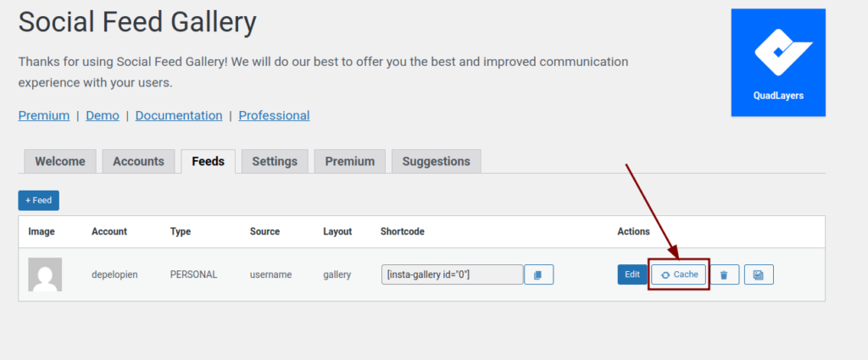
Task: Click the QuadLayers logo
Action: (778, 62)
